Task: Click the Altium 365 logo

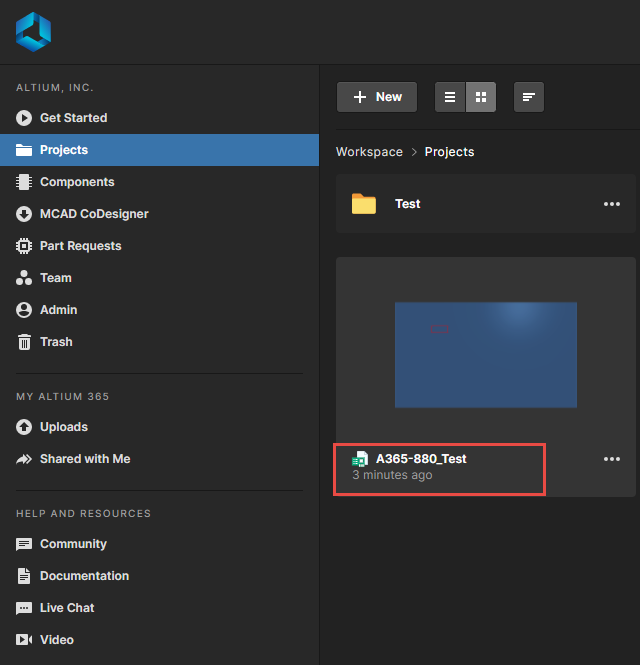Action: click(x=34, y=32)
